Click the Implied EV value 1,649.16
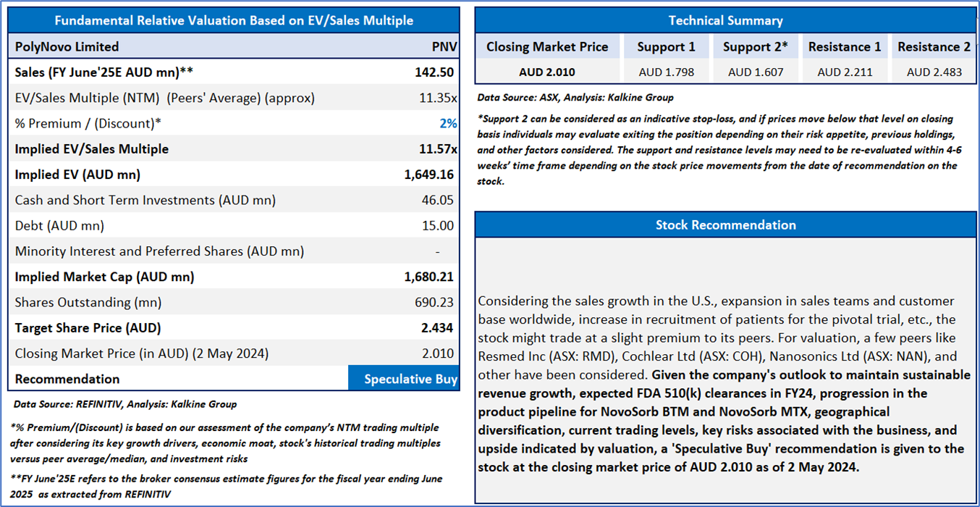The width and height of the screenshot is (980, 507). click(x=430, y=175)
